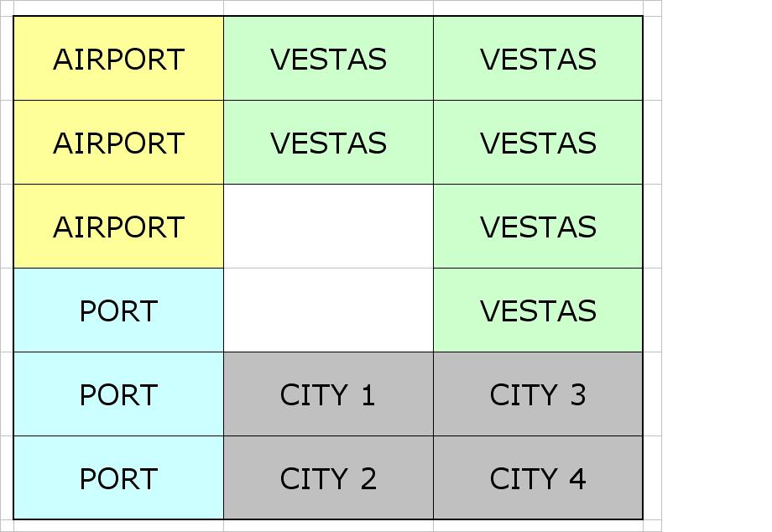Viewport: 772px width, 532px height.
Task: Select second-row VESTAS cell in the rightmost column
Action: pos(538,143)
